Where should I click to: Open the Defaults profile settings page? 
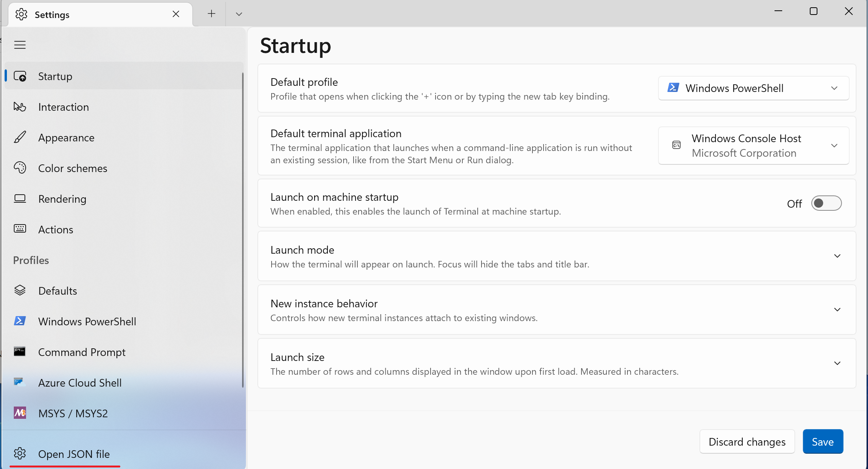point(57,291)
